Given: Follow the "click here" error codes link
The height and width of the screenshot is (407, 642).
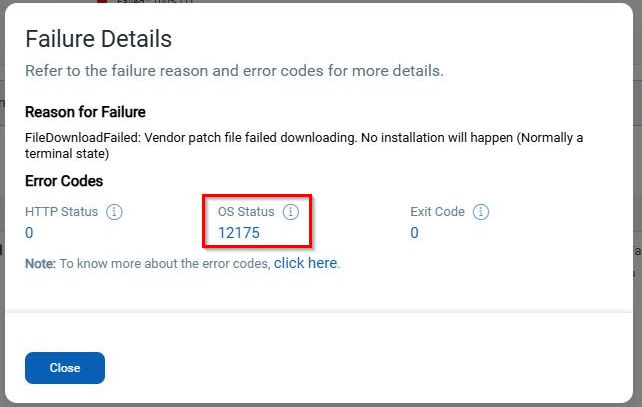Looking at the screenshot, I should 306,263.
